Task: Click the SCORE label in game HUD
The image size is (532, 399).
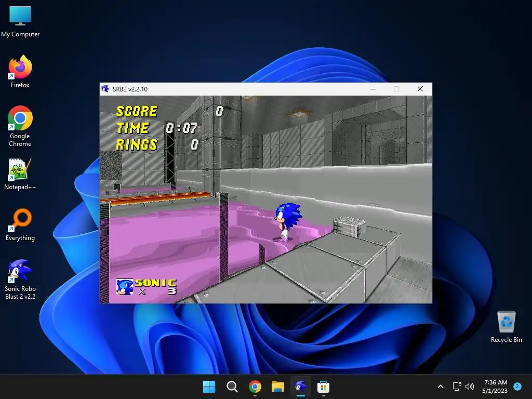Action: pyautogui.click(x=137, y=112)
